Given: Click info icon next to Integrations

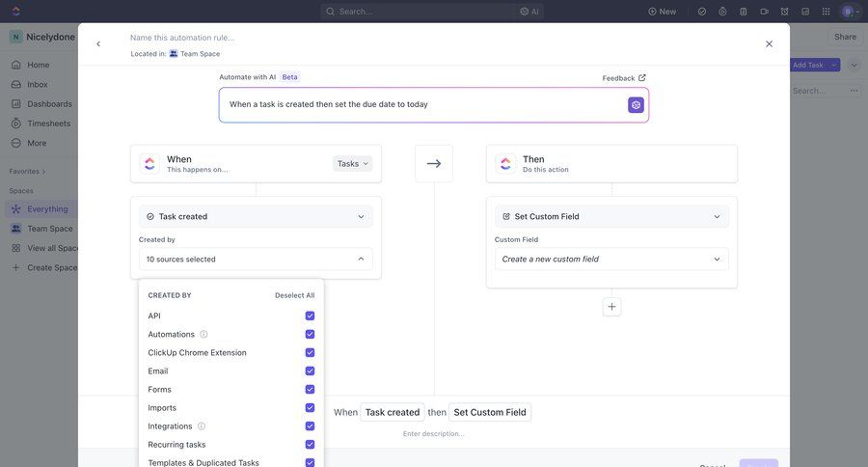Looking at the screenshot, I should click(x=202, y=426).
